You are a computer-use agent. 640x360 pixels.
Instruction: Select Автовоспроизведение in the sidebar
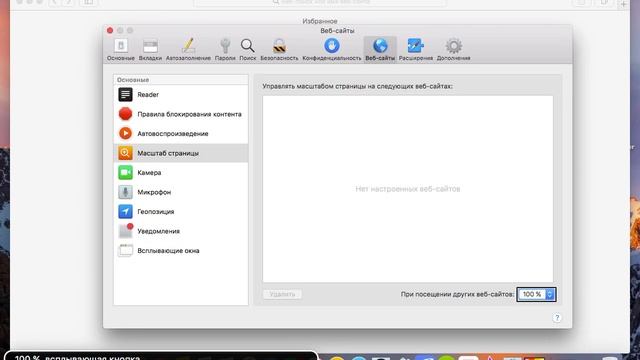(181, 134)
